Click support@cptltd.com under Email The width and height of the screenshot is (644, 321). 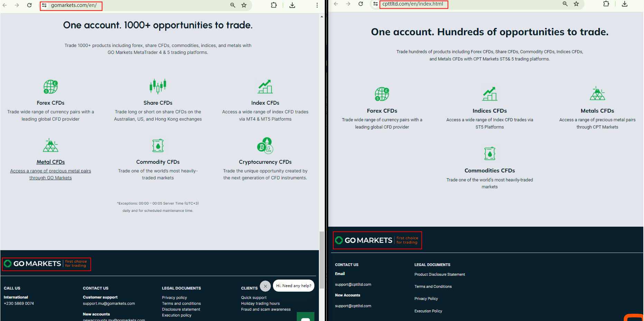353,284
